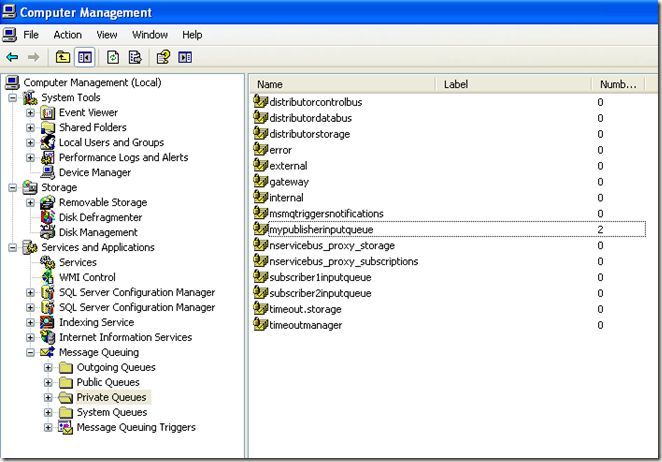Select the distributorstorage queue
The image size is (662, 462).
309,134
